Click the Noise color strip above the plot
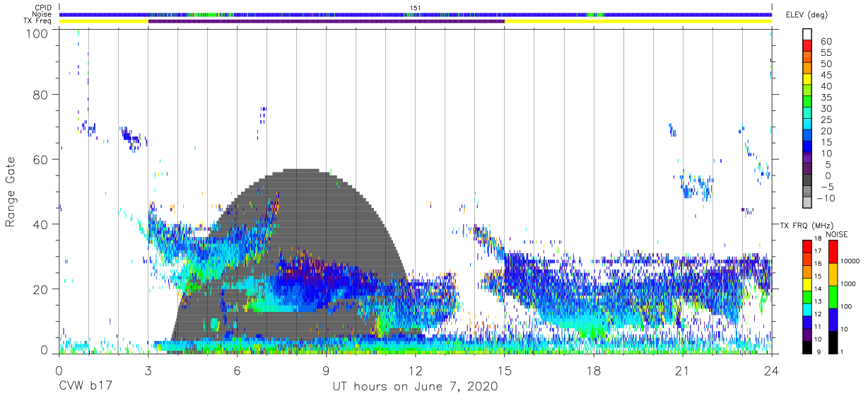The width and height of the screenshot is (868, 401). (415, 14)
